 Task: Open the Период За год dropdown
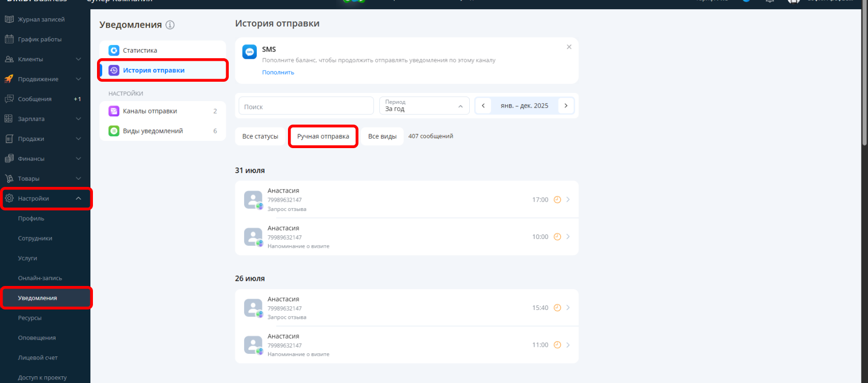coord(424,106)
